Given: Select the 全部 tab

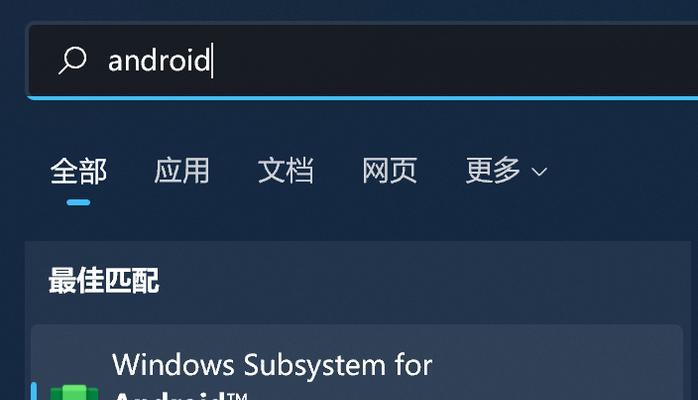Looking at the screenshot, I should [78, 171].
